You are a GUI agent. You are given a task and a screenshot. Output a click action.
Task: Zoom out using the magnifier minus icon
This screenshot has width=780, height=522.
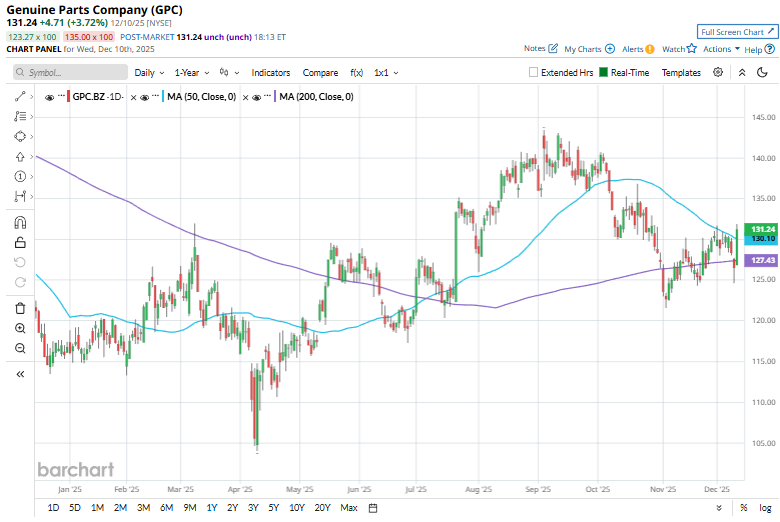click(20, 348)
